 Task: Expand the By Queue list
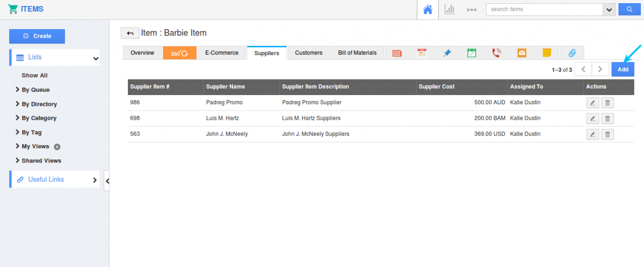(x=32, y=90)
